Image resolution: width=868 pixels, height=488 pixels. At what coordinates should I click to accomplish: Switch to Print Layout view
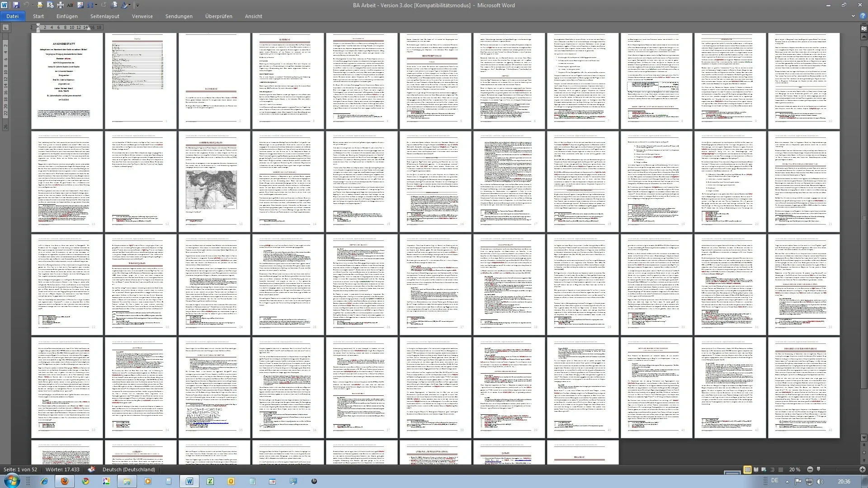click(748, 469)
